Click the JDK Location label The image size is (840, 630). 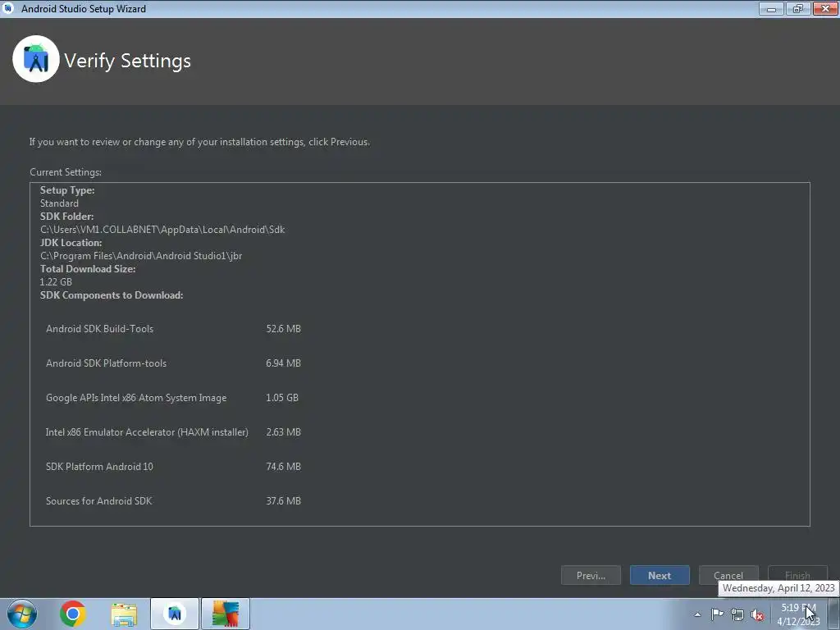pyautogui.click(x=71, y=243)
